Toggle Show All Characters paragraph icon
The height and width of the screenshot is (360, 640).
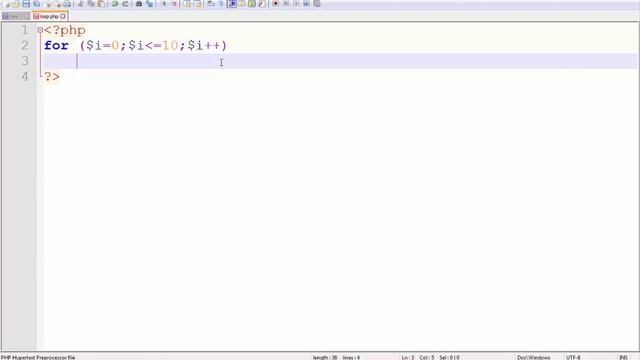pyautogui.click(x=221, y=4)
